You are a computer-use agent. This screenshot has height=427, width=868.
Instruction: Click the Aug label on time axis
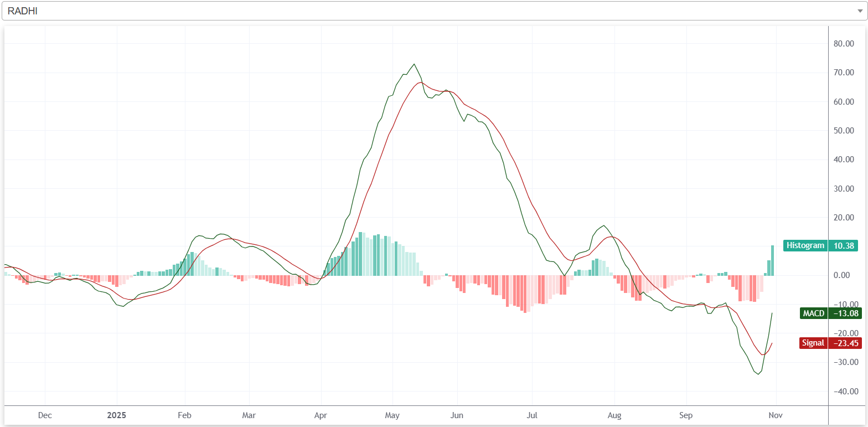click(613, 415)
